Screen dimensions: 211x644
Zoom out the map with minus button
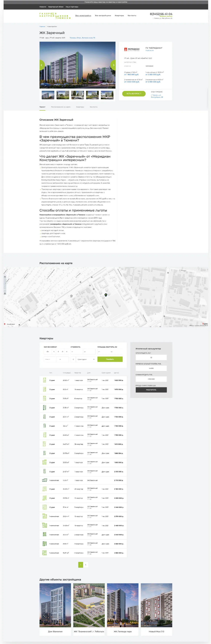pos(5,277)
